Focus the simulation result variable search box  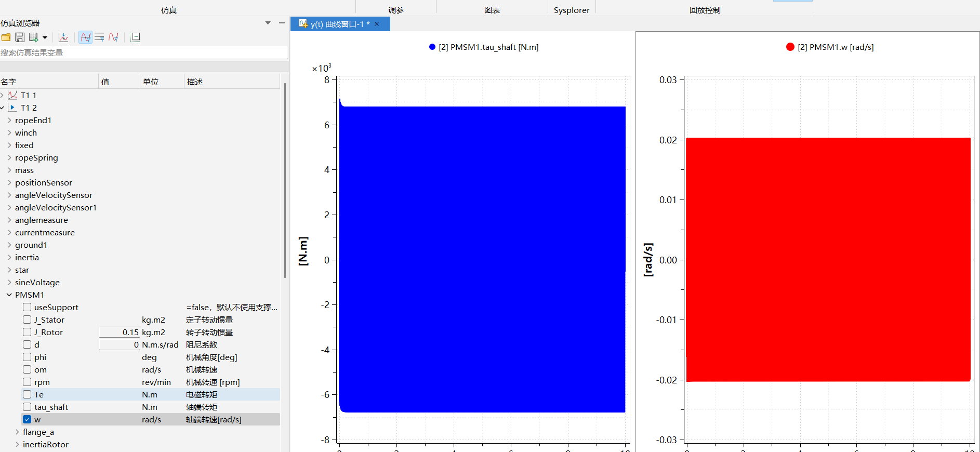coord(144,52)
